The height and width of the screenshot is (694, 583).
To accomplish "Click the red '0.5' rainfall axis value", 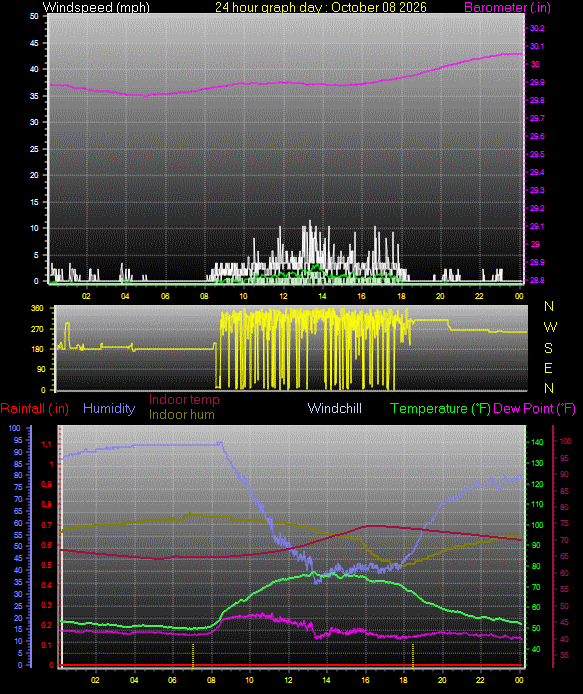I will coord(46,566).
